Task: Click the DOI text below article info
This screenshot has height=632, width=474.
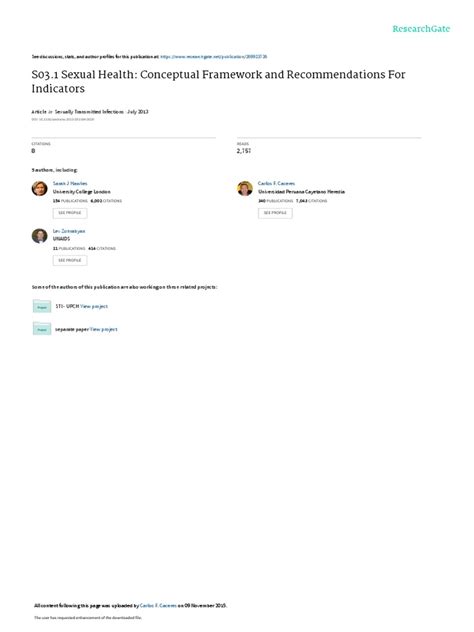Action: click(x=63, y=119)
